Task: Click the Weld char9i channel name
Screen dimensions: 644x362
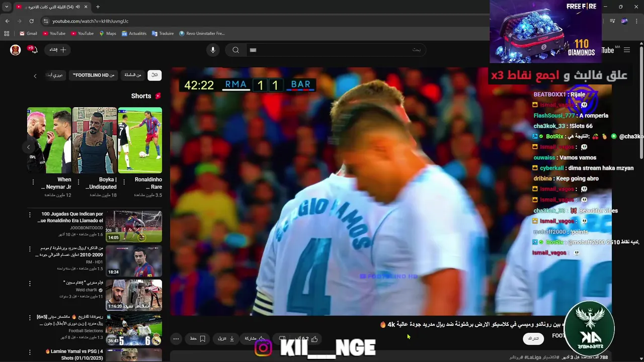Action: click(87, 290)
